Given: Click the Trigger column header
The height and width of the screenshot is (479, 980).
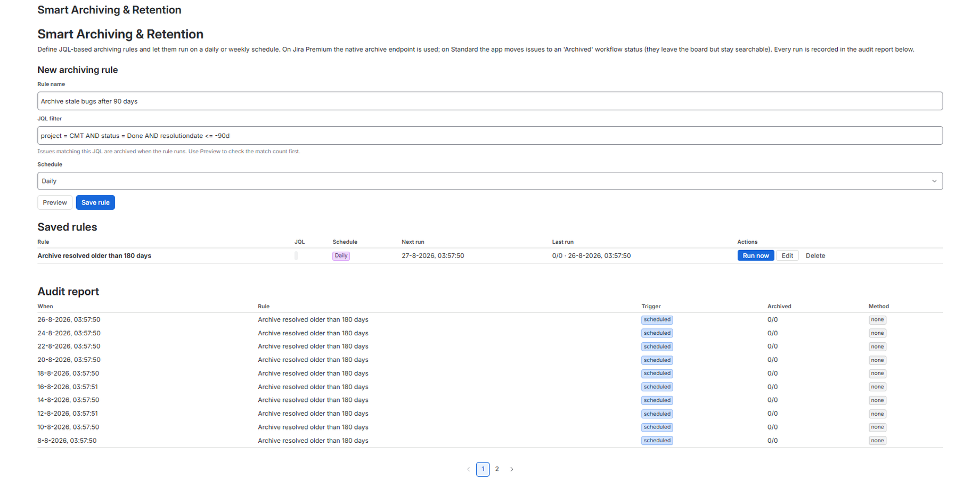Looking at the screenshot, I should click(x=651, y=307).
